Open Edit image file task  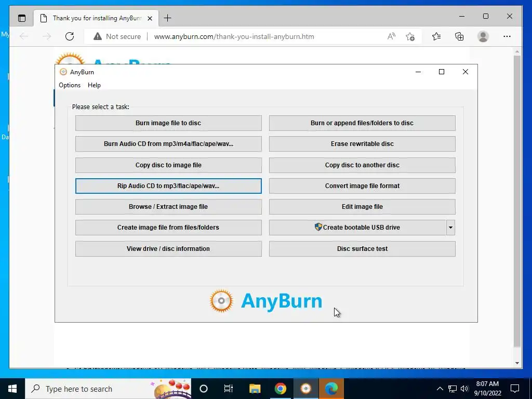[362, 207]
